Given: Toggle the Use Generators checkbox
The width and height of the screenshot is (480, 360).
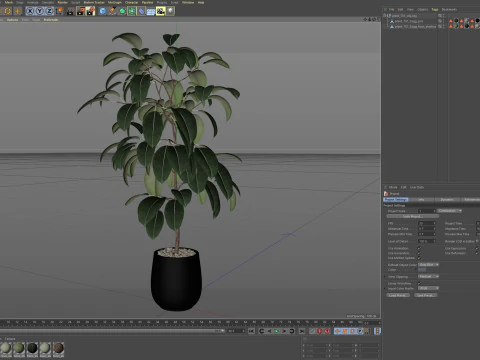Looking at the screenshot, I should (419, 253).
